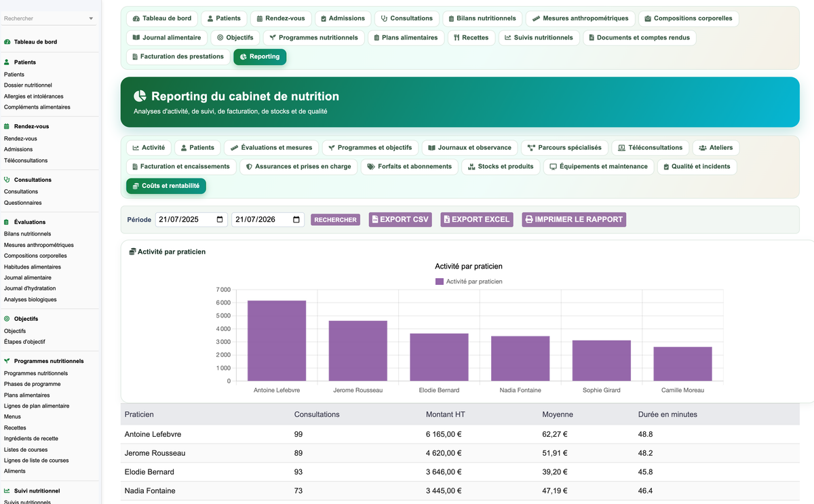Click the utensils icon on Recettes tab

(457, 37)
